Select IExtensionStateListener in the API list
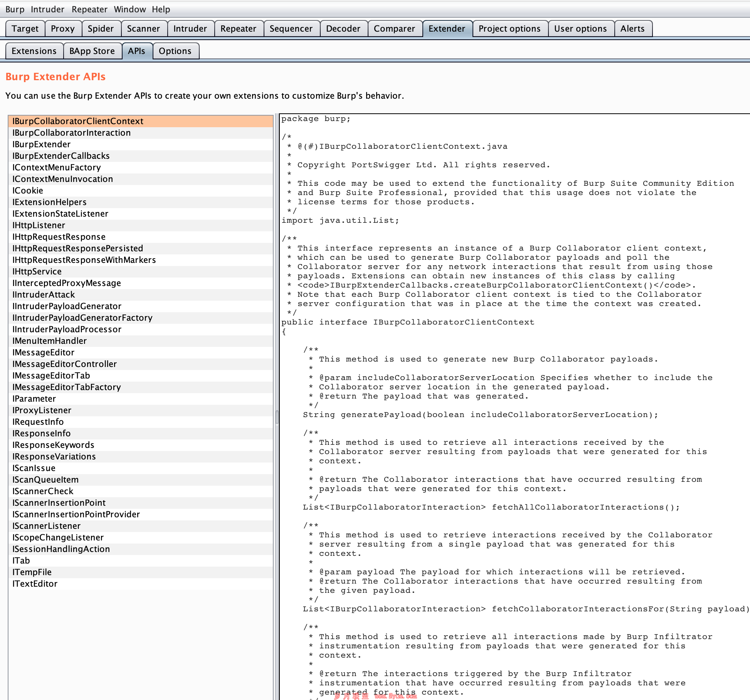750x700 pixels. click(x=141, y=214)
